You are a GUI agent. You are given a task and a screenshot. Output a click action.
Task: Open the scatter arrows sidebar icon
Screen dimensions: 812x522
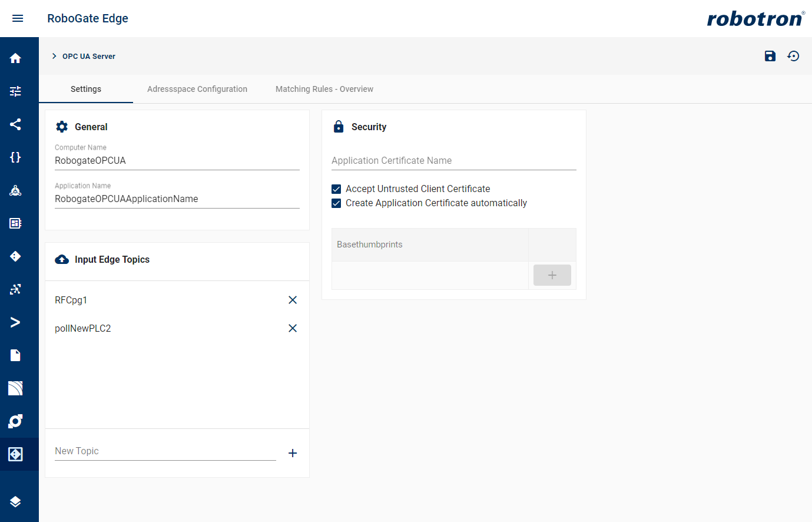tap(15, 289)
